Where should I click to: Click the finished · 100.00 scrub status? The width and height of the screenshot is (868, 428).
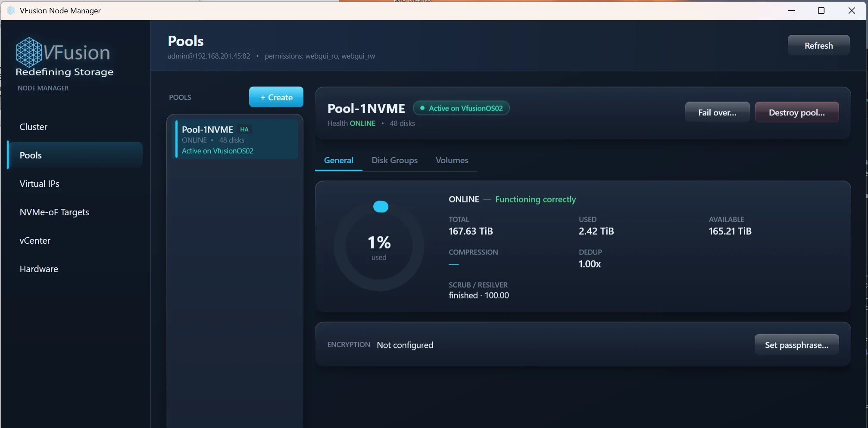tap(479, 295)
